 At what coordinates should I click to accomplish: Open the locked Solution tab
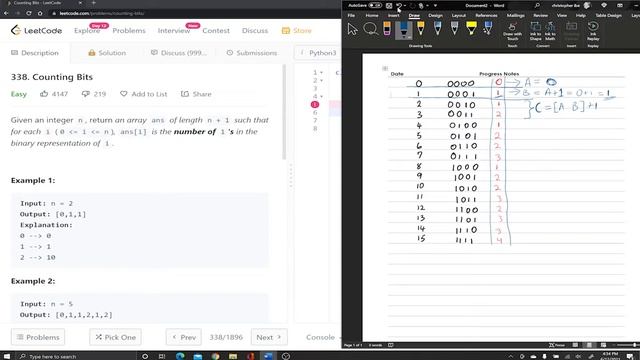click(x=107, y=53)
